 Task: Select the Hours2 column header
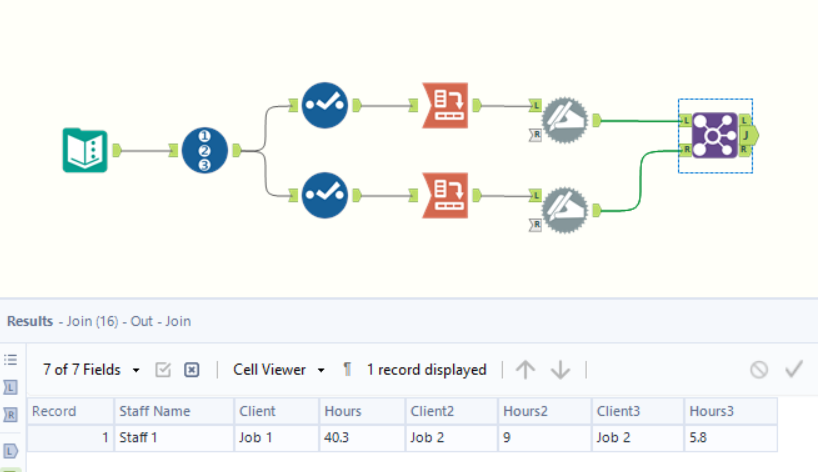(x=525, y=411)
